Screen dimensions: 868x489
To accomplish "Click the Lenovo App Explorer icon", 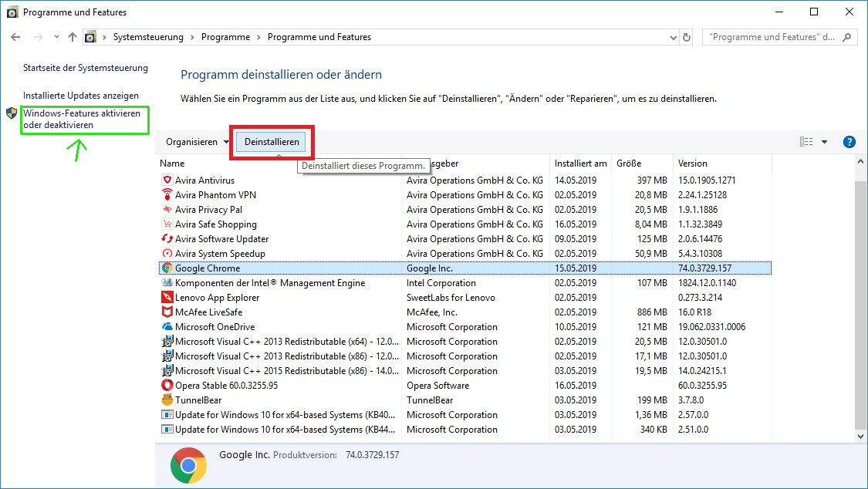I will pos(167,297).
